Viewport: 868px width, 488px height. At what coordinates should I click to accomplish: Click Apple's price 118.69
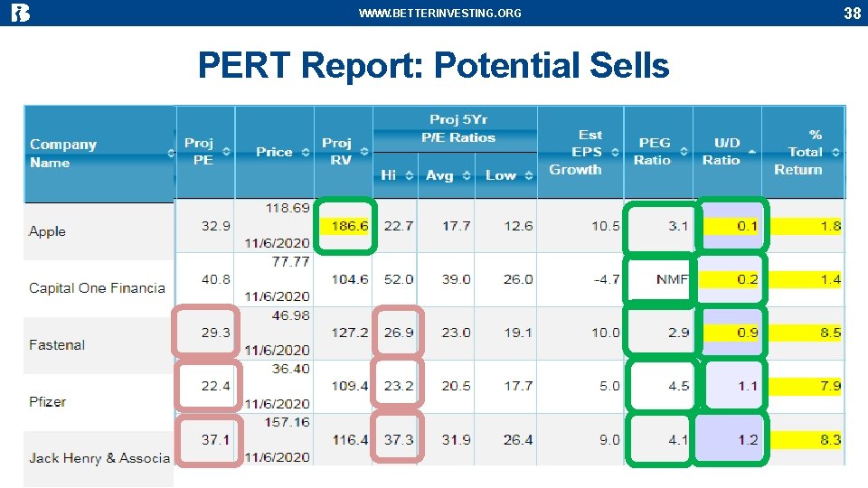[288, 208]
